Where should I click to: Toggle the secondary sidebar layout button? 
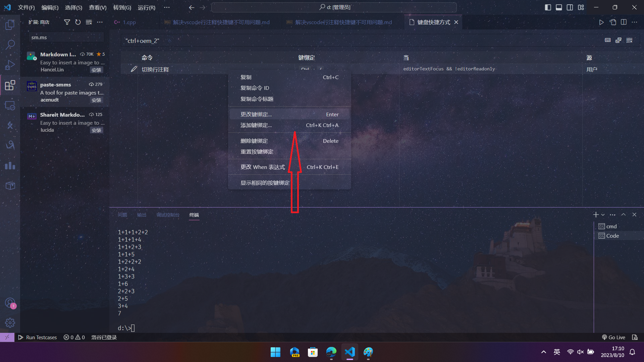pyautogui.click(x=570, y=7)
